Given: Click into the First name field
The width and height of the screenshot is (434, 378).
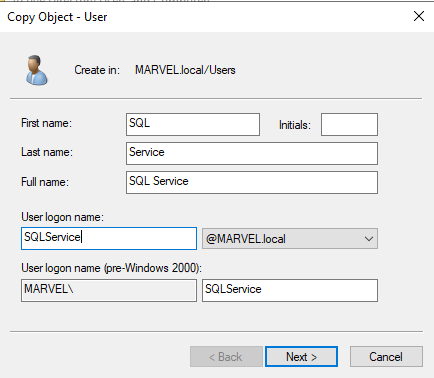Looking at the screenshot, I should (x=193, y=124).
